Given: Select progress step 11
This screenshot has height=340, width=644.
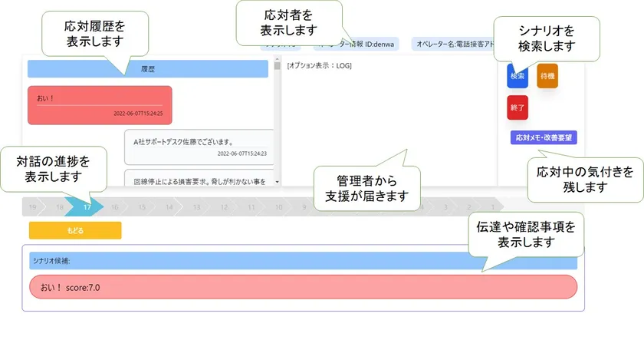Looking at the screenshot, I should 251,207.
